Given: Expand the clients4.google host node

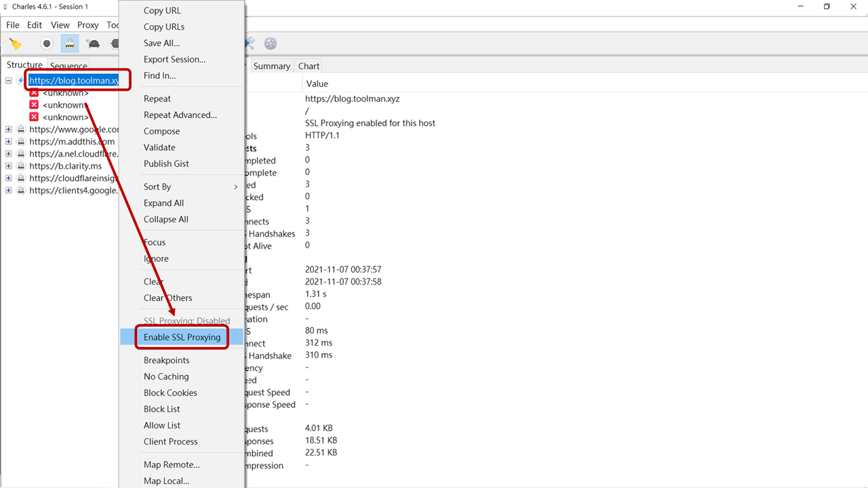Looking at the screenshot, I should (x=9, y=190).
